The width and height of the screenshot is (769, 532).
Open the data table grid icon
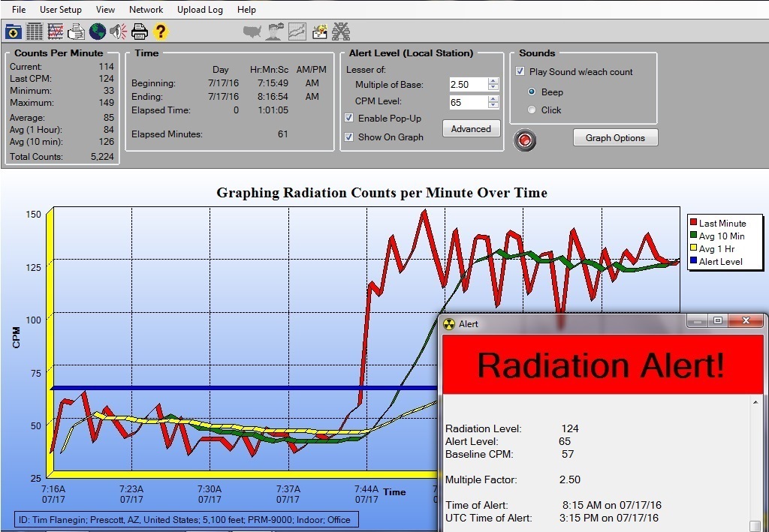click(35, 32)
